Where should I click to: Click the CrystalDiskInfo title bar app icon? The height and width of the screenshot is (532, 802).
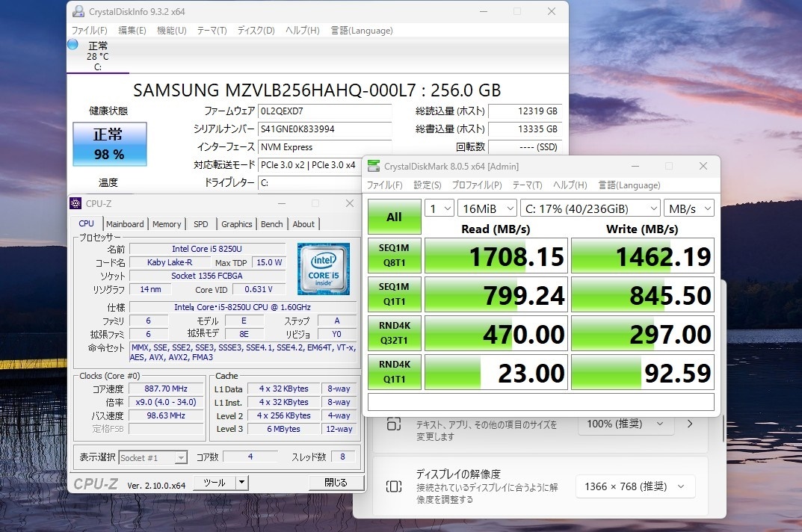tap(78, 11)
